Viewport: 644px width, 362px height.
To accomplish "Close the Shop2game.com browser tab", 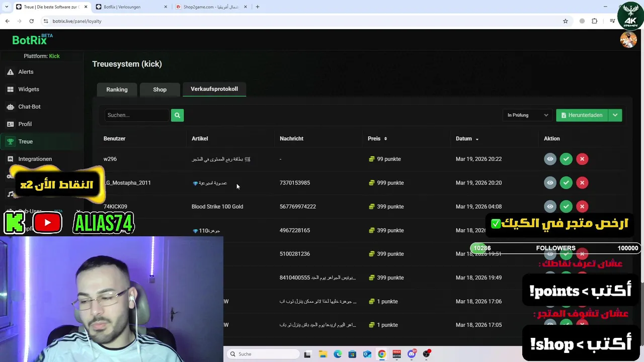I will [x=246, y=7].
